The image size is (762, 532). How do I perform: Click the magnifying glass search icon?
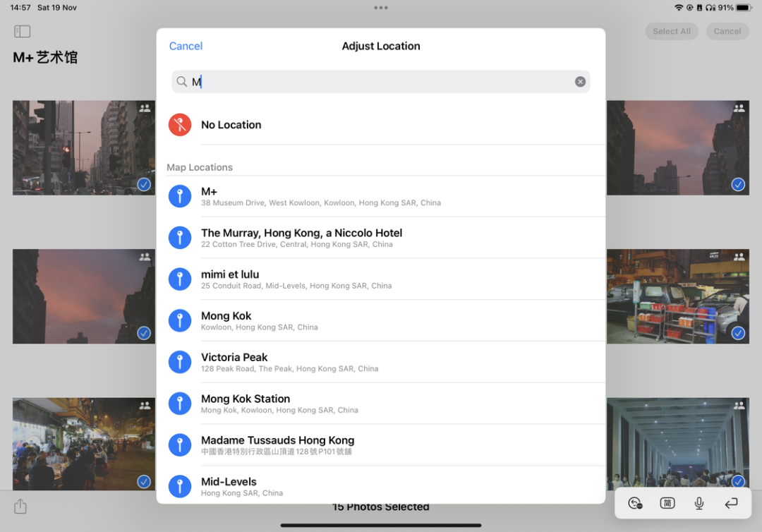tap(182, 82)
